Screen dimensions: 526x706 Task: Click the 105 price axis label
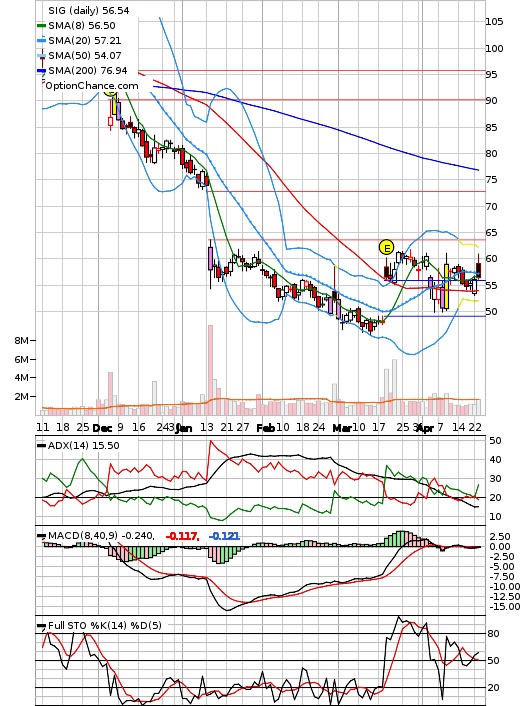494,22
